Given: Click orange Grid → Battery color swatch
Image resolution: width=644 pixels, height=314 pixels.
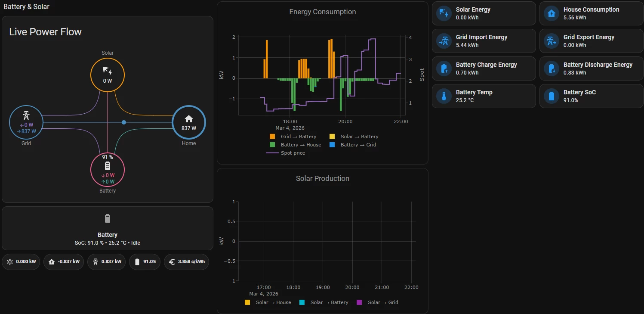Looking at the screenshot, I should pyautogui.click(x=272, y=137).
